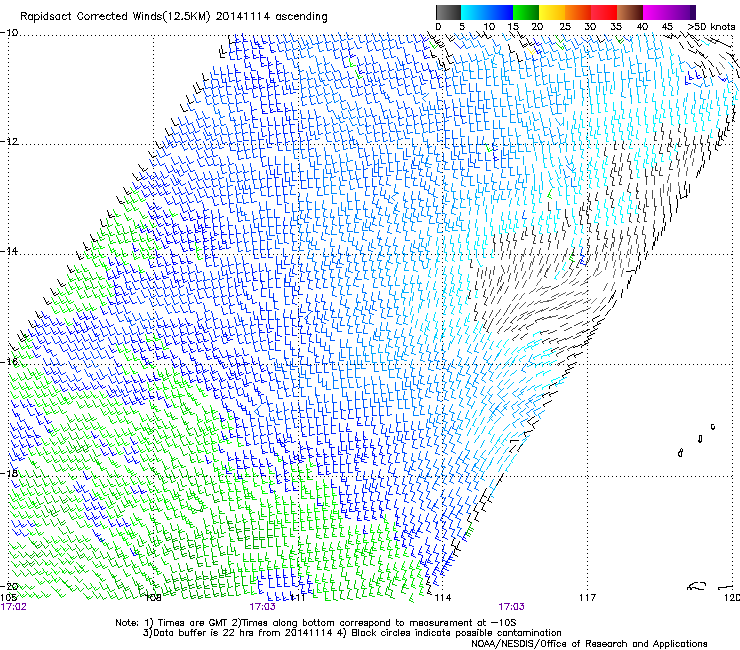Image resolution: width=740 pixels, height=650 pixels.
Task: Click the 117 longitude axis label
Action: pyautogui.click(x=588, y=598)
